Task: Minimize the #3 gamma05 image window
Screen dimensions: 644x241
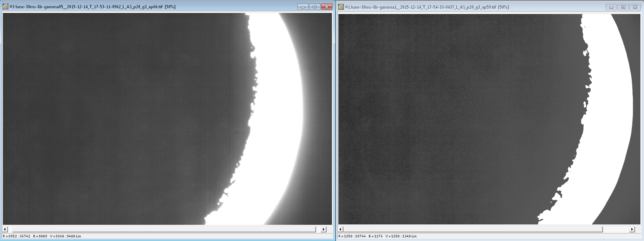Action: tap(303, 7)
